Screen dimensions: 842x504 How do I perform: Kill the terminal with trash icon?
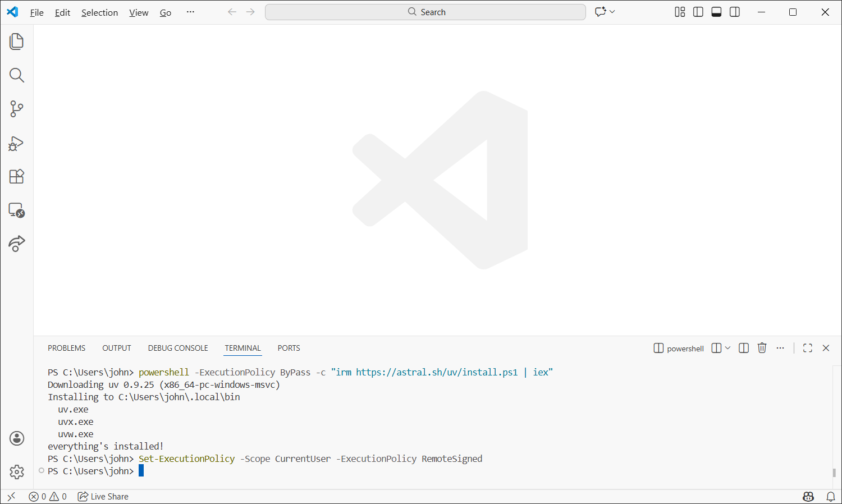[762, 348]
